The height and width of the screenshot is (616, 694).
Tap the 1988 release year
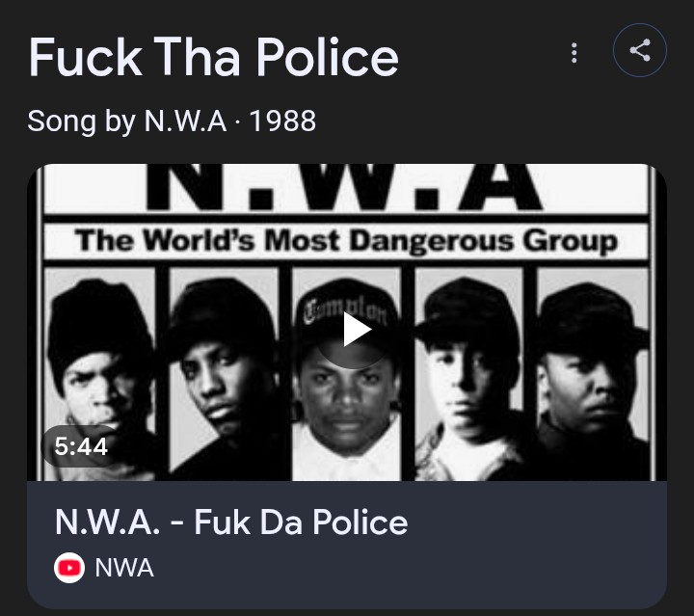point(282,121)
